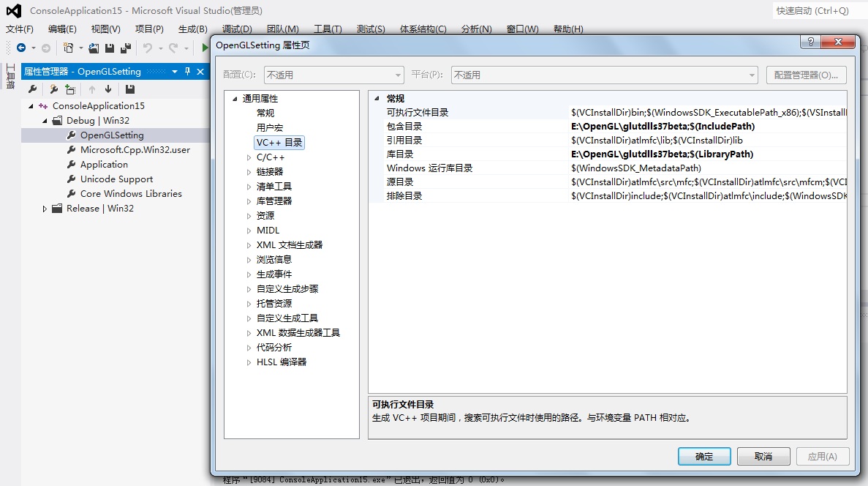This screenshot has height=486, width=868.
Task: Open the 平台 (Platform) combo box
Action: 605,75
